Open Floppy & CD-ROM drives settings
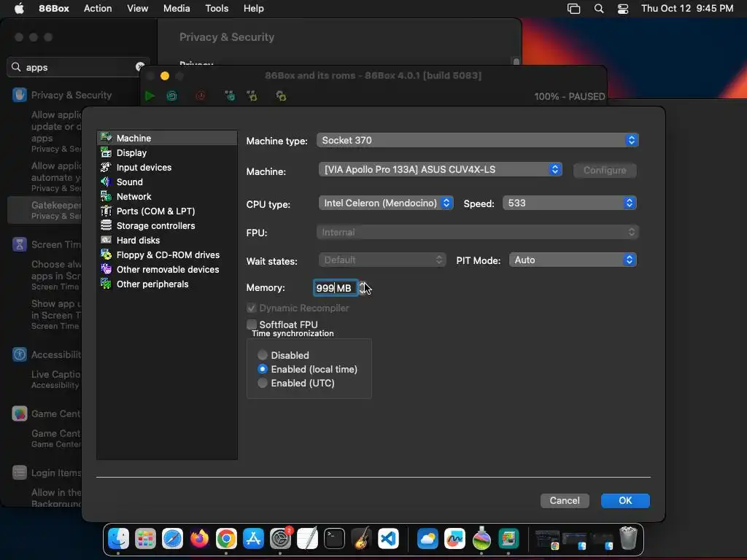 click(x=167, y=254)
